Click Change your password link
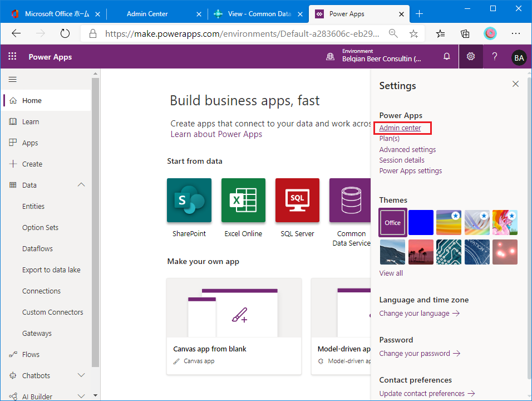Image resolution: width=532 pixels, height=401 pixels. (420, 354)
